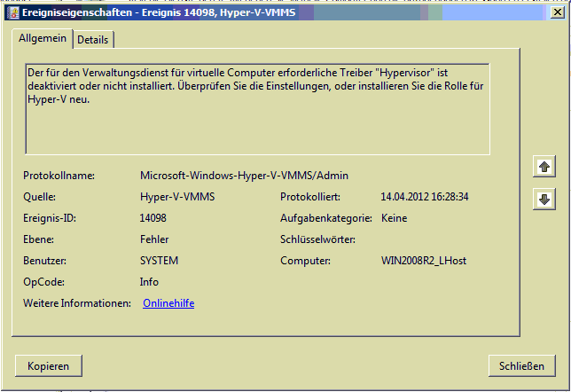
Task: Click the Schließen button
Action: (522, 365)
